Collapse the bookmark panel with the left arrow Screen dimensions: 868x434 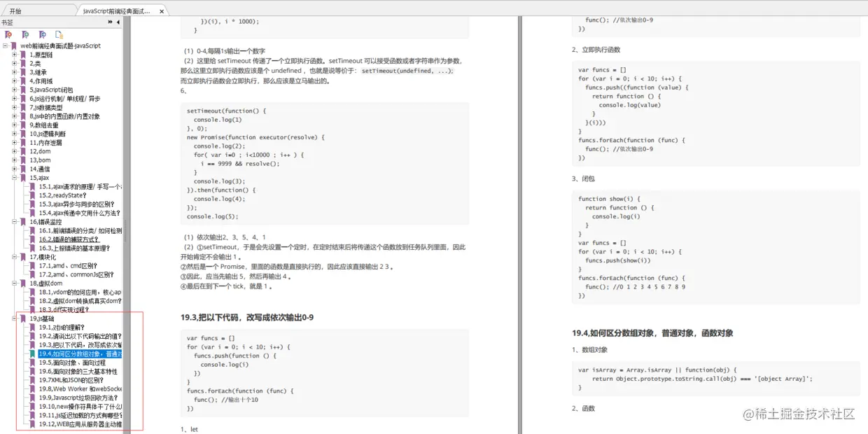pyautogui.click(x=118, y=22)
